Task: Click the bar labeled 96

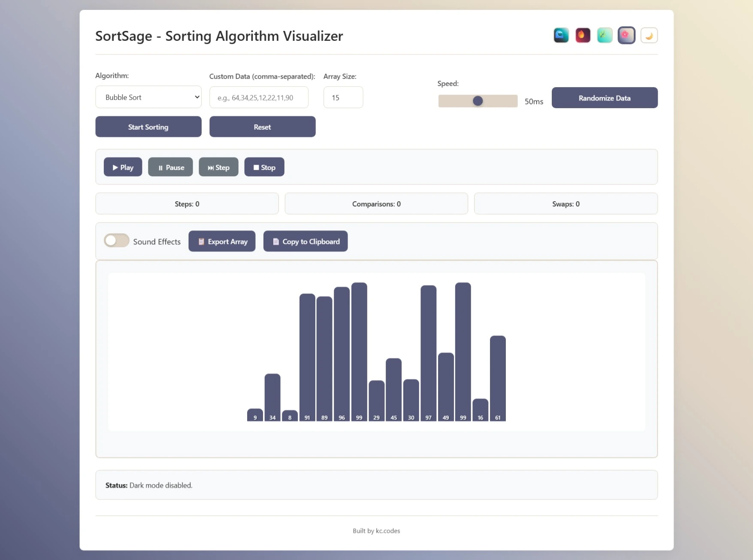Action: (342, 354)
